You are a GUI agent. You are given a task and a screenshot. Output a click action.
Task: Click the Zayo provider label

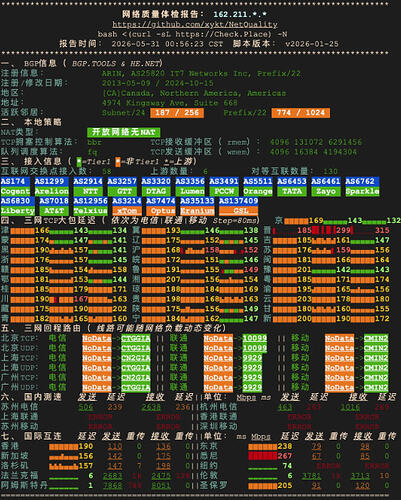tap(326, 191)
